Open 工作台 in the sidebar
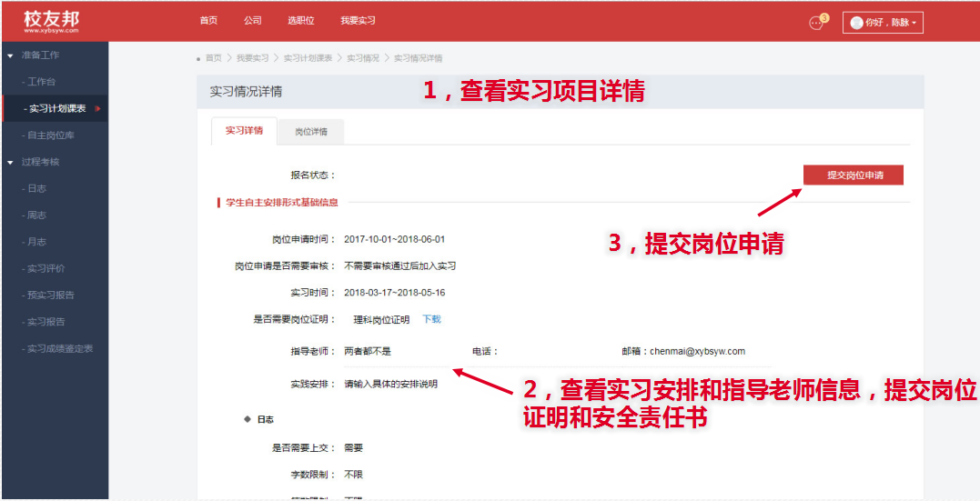Screen dimensions: 980x501 tap(41, 82)
